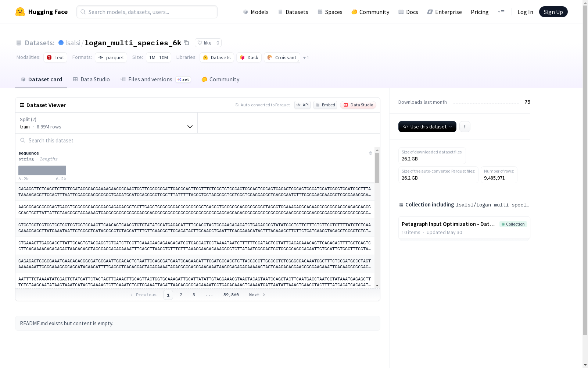Select the row starting AATTTTCTAAAATATGGACTCTATG
Image resolution: width=588 pixels, height=368 pixels.
(195, 280)
